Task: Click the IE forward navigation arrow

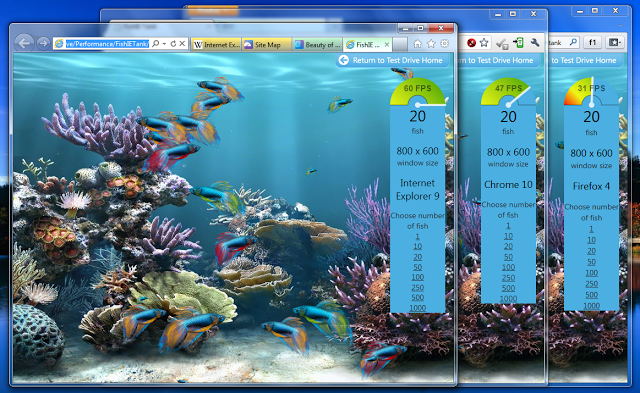Action: [x=43, y=43]
